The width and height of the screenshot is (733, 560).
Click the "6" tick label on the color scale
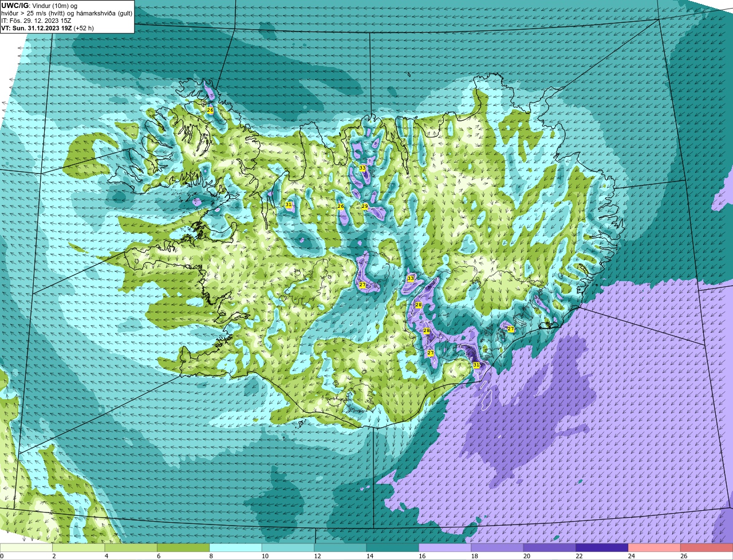(159, 556)
